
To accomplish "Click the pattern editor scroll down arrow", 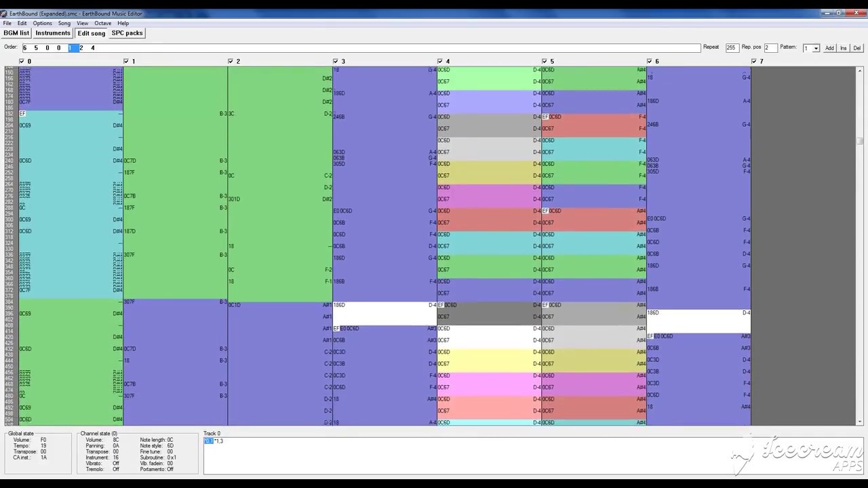I will click(860, 422).
